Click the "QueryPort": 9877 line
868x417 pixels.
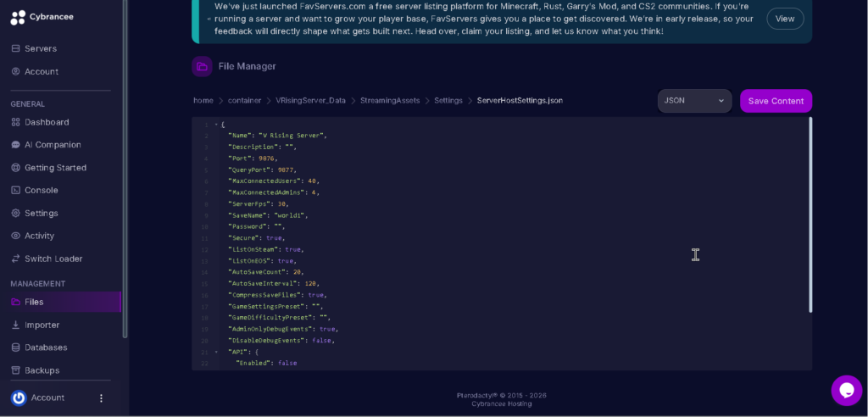tap(263, 170)
